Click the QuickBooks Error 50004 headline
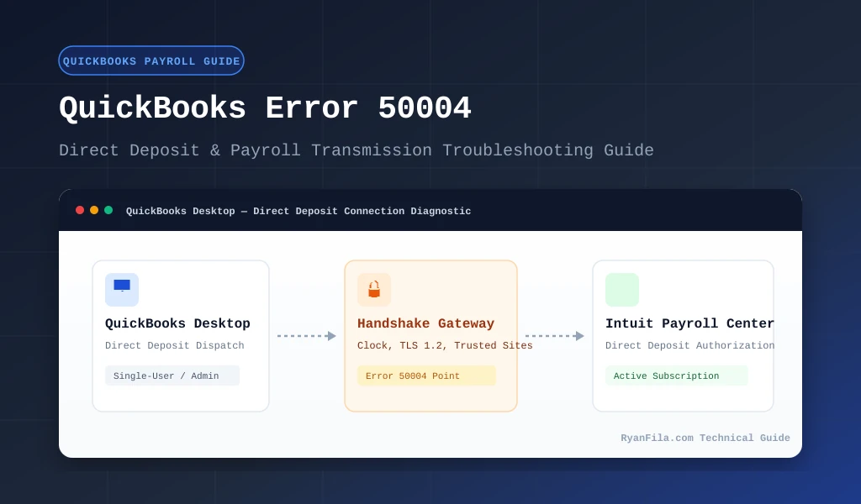The width and height of the screenshot is (861, 504). click(265, 108)
